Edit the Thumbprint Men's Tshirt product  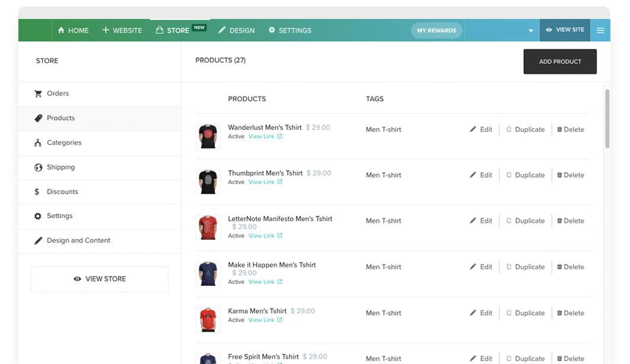point(481,175)
